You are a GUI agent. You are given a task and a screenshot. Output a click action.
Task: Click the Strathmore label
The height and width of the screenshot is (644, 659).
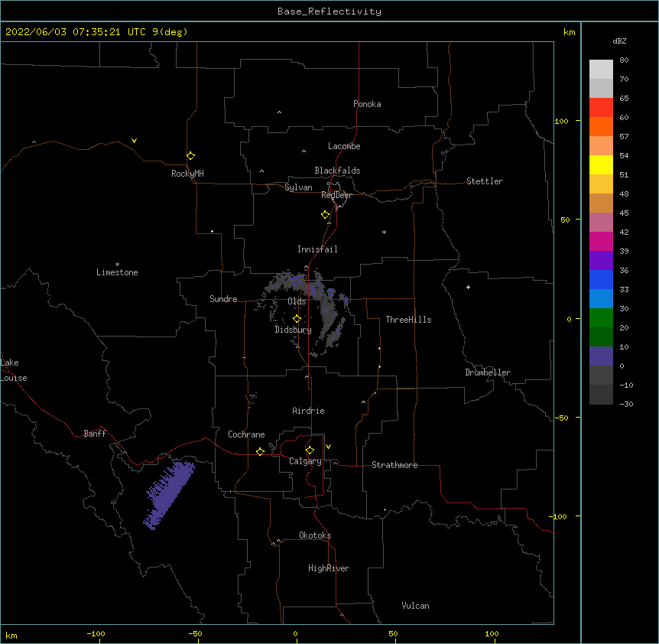[x=394, y=465]
